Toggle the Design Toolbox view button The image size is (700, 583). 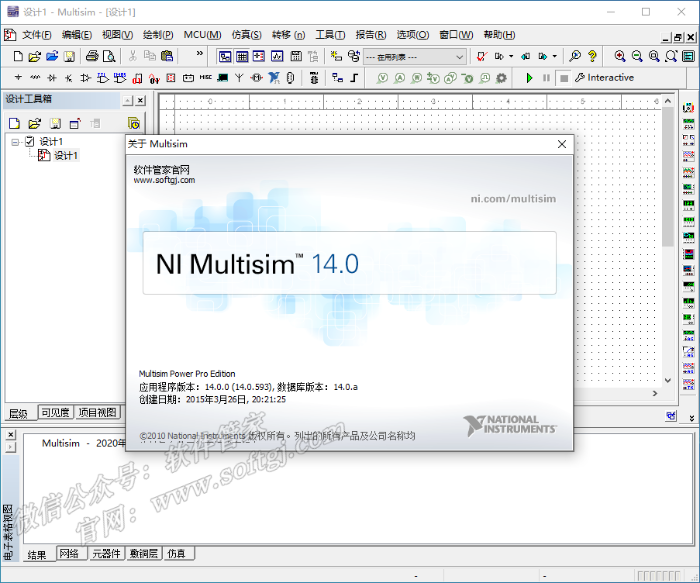[225, 56]
